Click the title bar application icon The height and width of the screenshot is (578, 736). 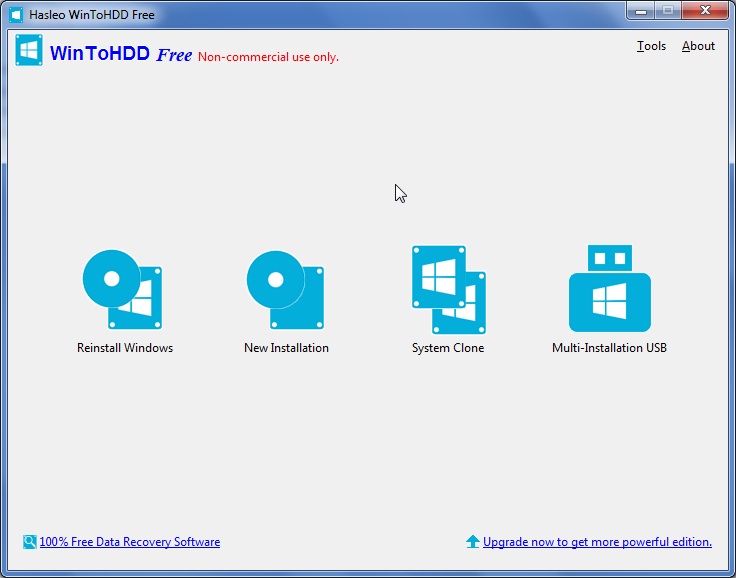16,15
